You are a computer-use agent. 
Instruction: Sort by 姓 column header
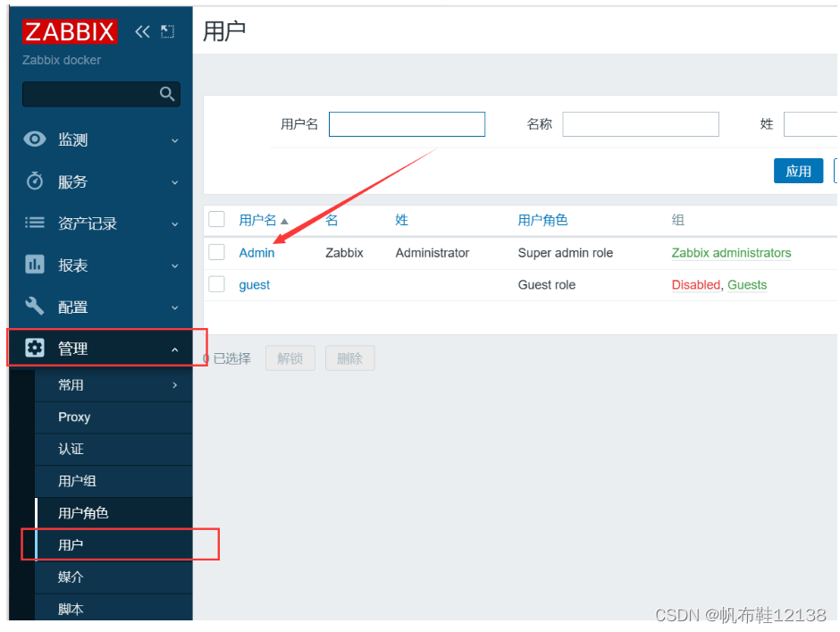(402, 220)
